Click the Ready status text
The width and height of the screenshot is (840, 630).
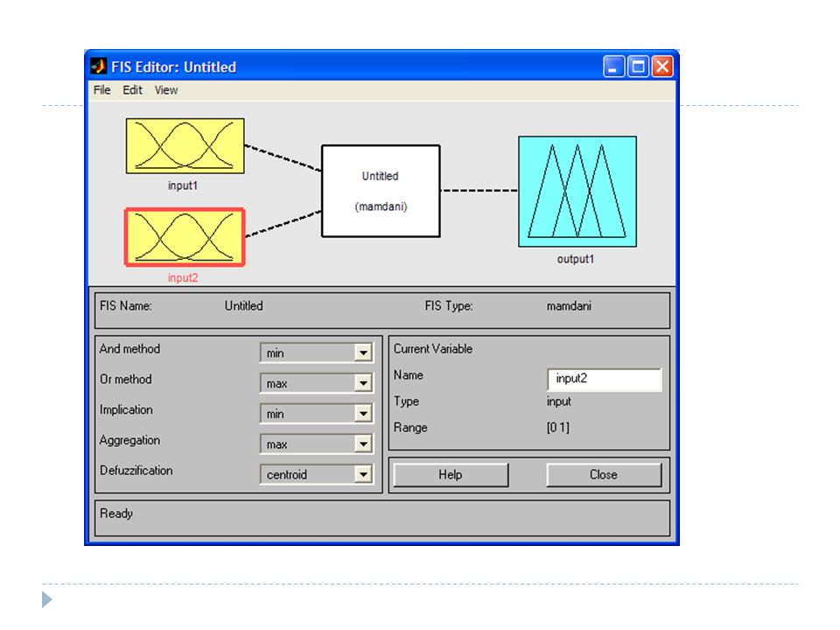click(x=116, y=514)
